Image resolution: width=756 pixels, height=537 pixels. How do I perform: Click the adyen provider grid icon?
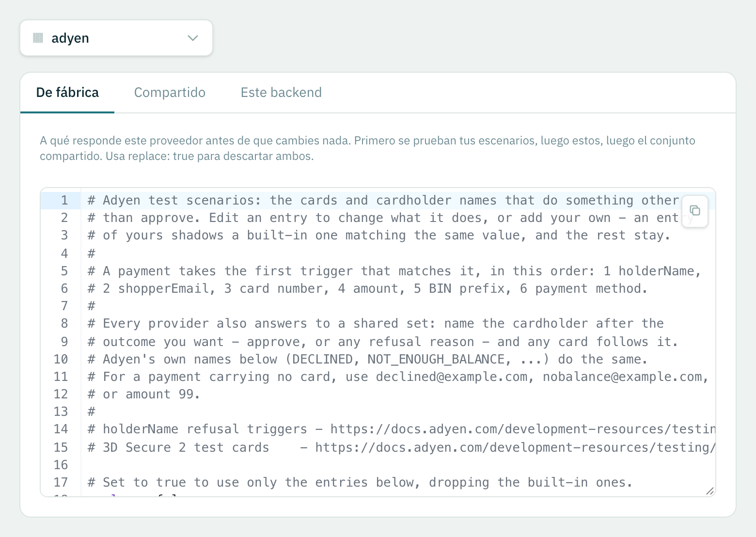pyautogui.click(x=38, y=38)
